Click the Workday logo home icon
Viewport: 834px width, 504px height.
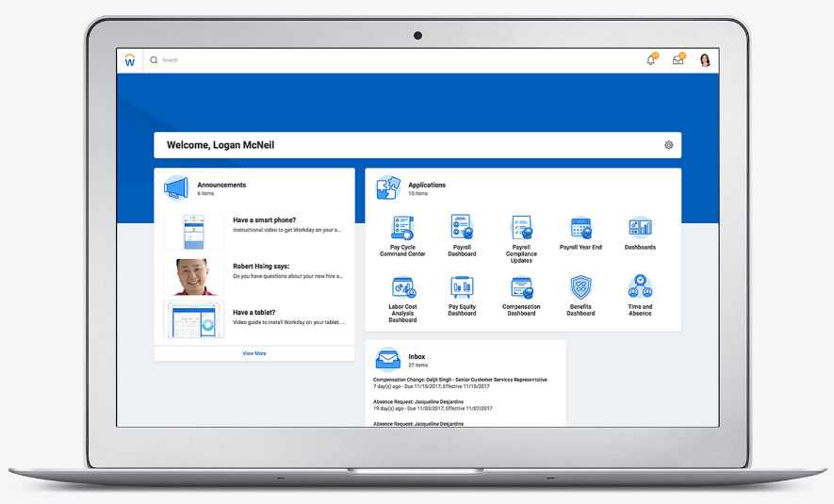pyautogui.click(x=130, y=60)
